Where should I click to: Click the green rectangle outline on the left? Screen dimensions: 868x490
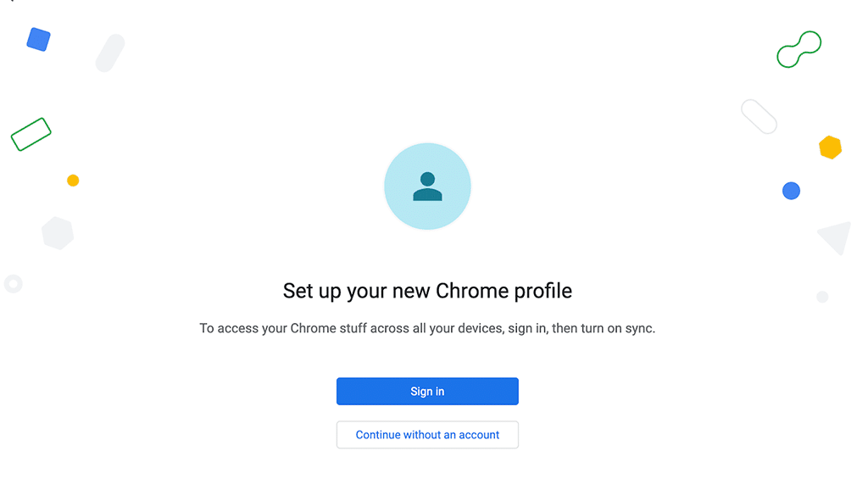pos(31,134)
